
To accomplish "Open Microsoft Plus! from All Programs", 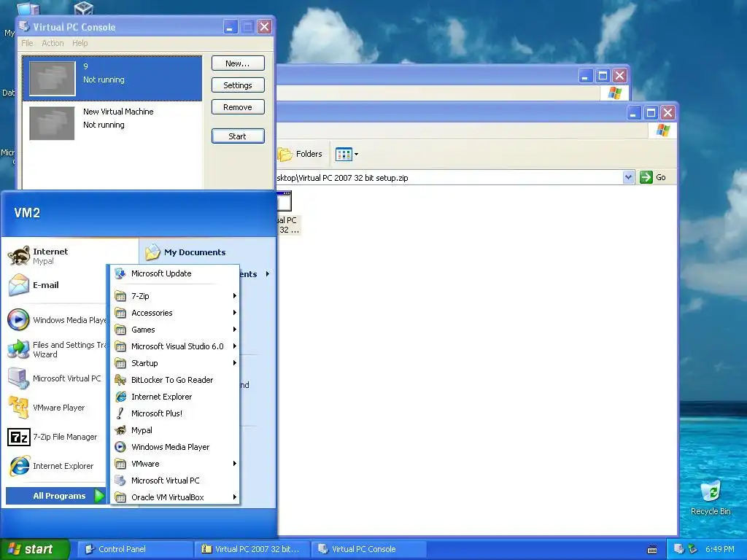I will click(175, 413).
